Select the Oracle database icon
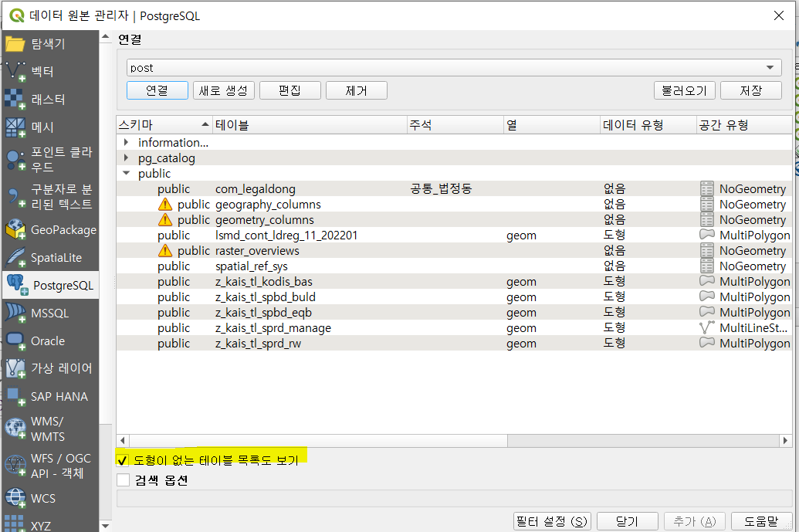Viewport: 799px width, 532px height. point(15,341)
